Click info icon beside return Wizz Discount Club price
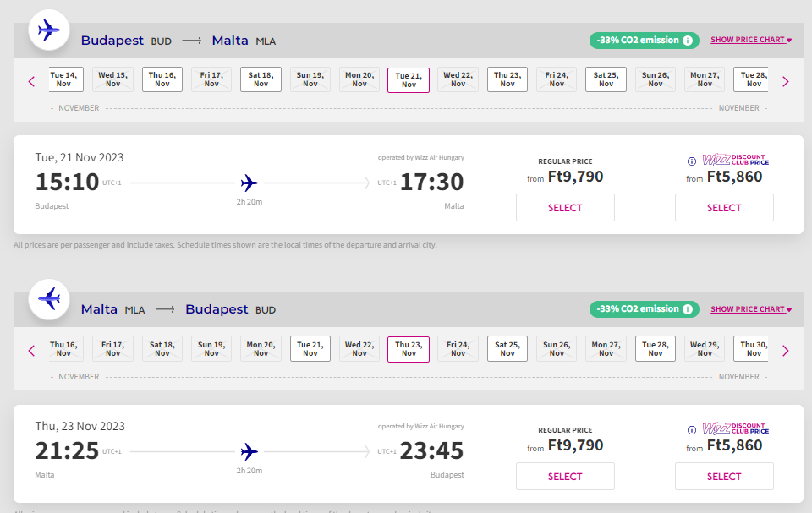The height and width of the screenshot is (513, 812). coord(691,430)
